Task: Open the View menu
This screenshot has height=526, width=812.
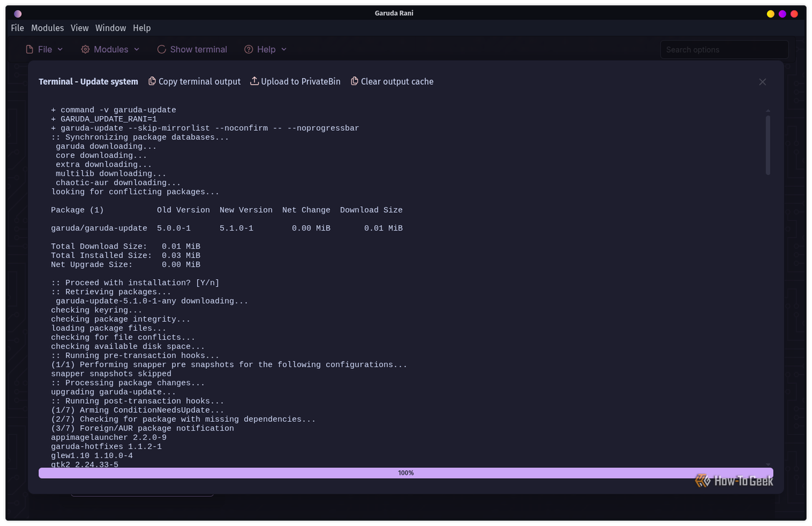Action: point(80,28)
